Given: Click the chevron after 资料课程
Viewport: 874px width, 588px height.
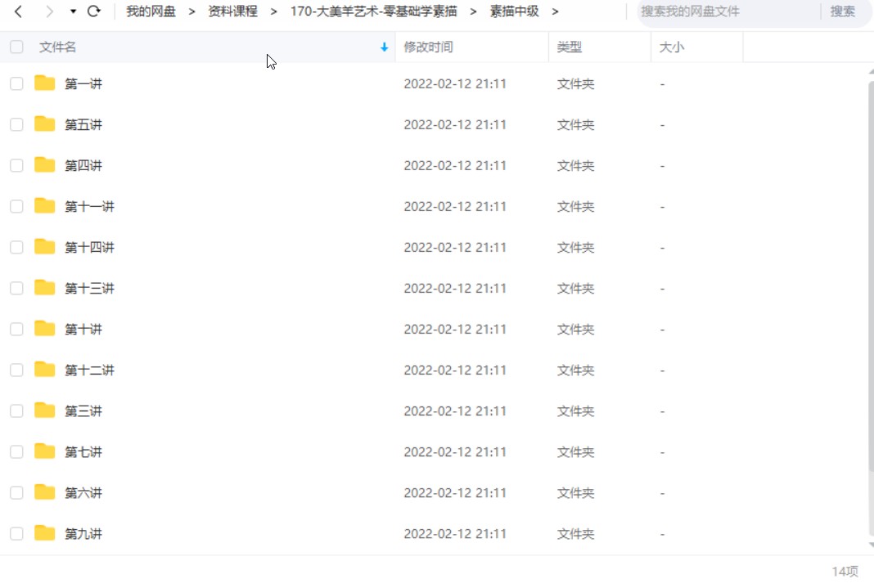Looking at the screenshot, I should pyautogui.click(x=273, y=11).
